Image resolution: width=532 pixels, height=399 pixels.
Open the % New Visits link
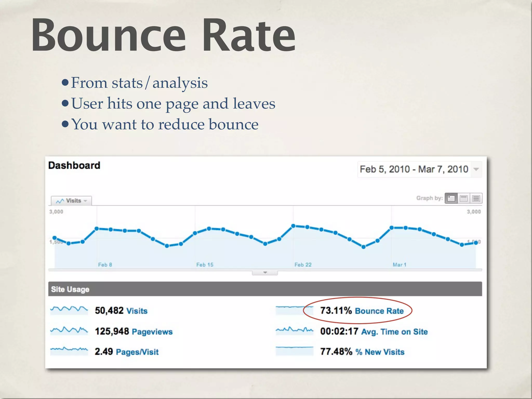pyautogui.click(x=380, y=352)
